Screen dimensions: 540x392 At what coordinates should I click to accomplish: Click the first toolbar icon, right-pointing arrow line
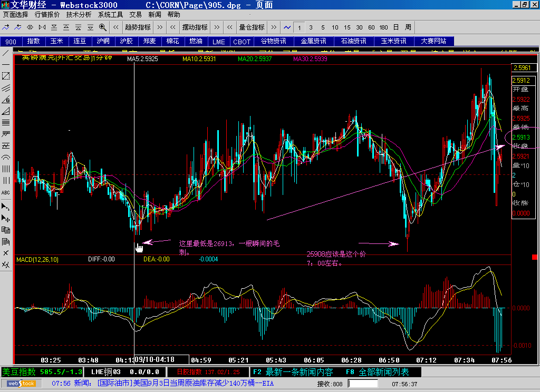(6, 27)
